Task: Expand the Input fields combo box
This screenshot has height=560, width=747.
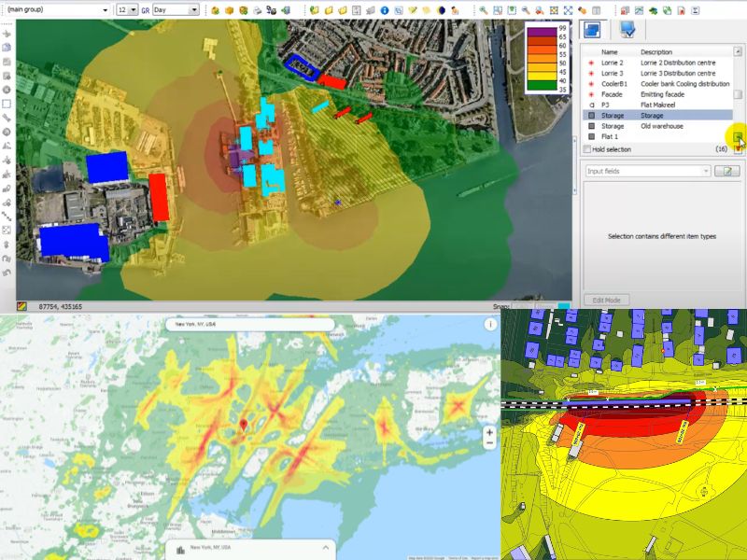Action: [x=706, y=171]
